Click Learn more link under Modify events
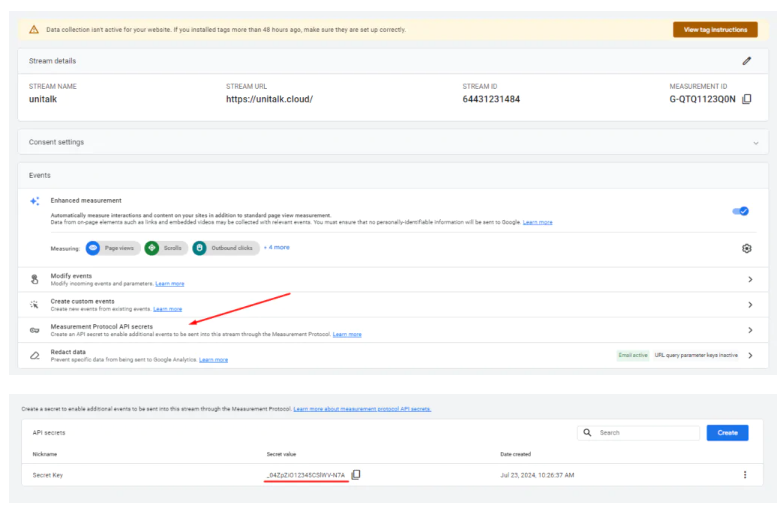 tap(169, 284)
